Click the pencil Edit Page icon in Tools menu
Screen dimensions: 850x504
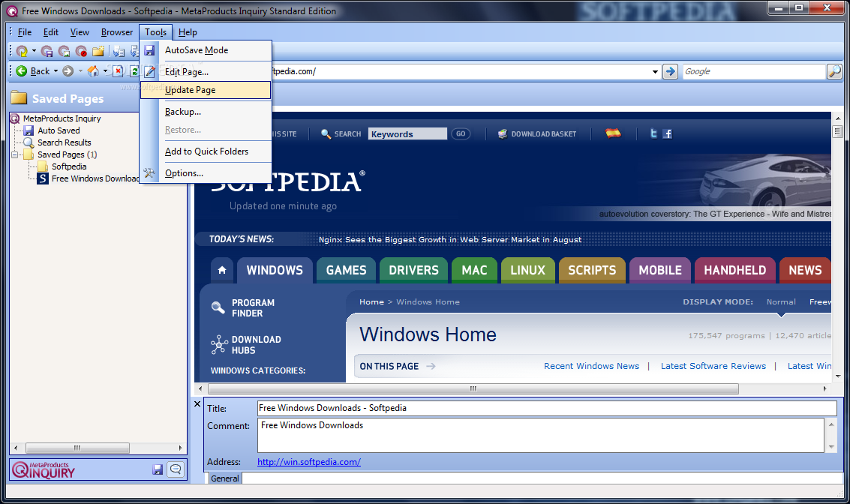point(149,71)
